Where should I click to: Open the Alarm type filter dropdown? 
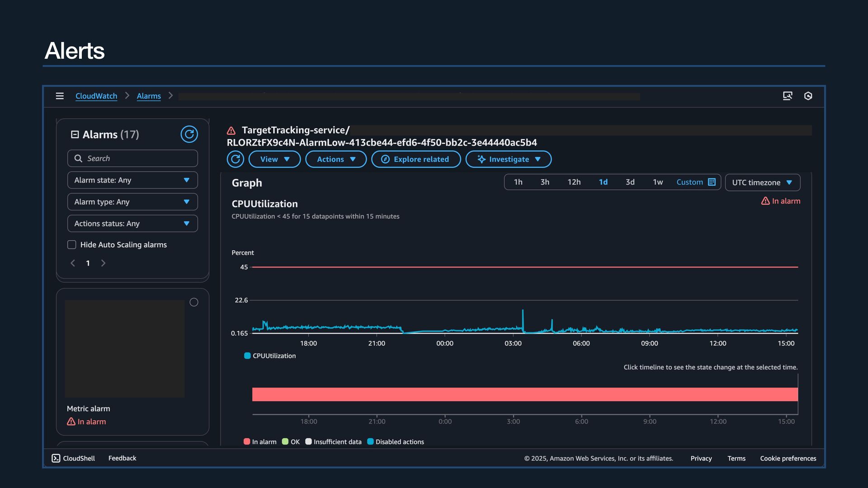pos(132,202)
